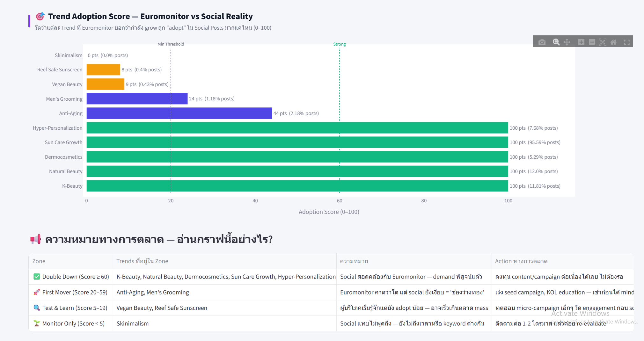Viewport: 644px width, 341px height.
Task: Click the Reef Safe Sunscreen orange bar
Action: pos(103,69)
